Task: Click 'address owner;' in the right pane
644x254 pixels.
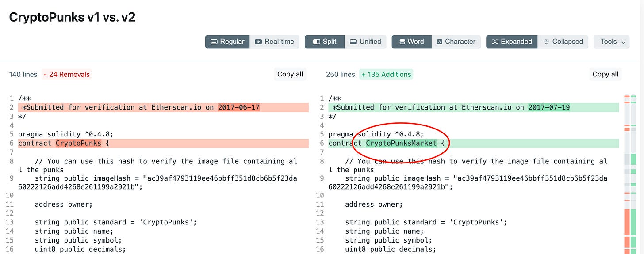Action: pyautogui.click(x=374, y=205)
